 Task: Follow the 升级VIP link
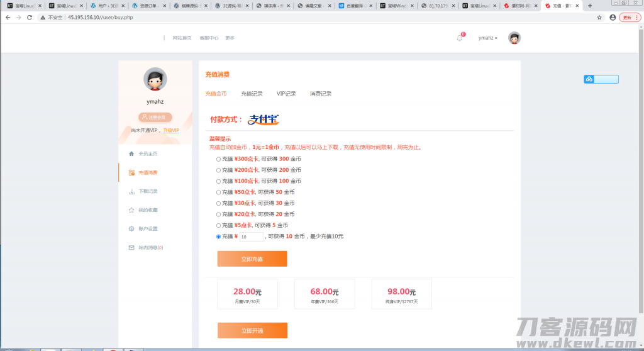[171, 130]
